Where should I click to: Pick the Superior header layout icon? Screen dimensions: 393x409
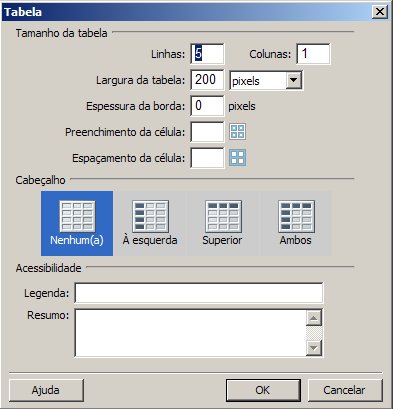point(223,217)
